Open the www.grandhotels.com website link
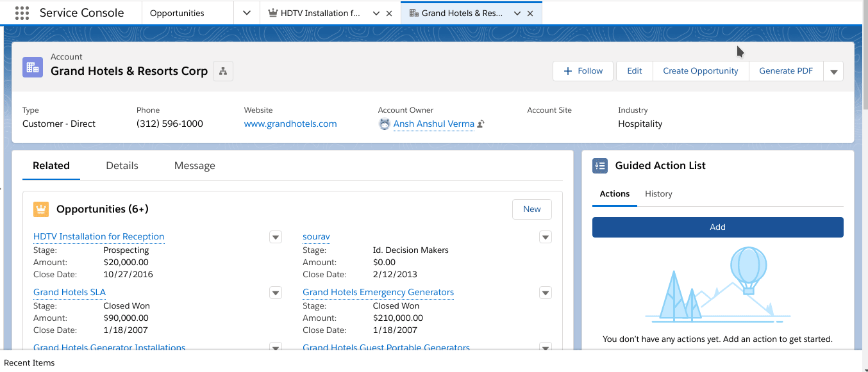 coord(290,124)
